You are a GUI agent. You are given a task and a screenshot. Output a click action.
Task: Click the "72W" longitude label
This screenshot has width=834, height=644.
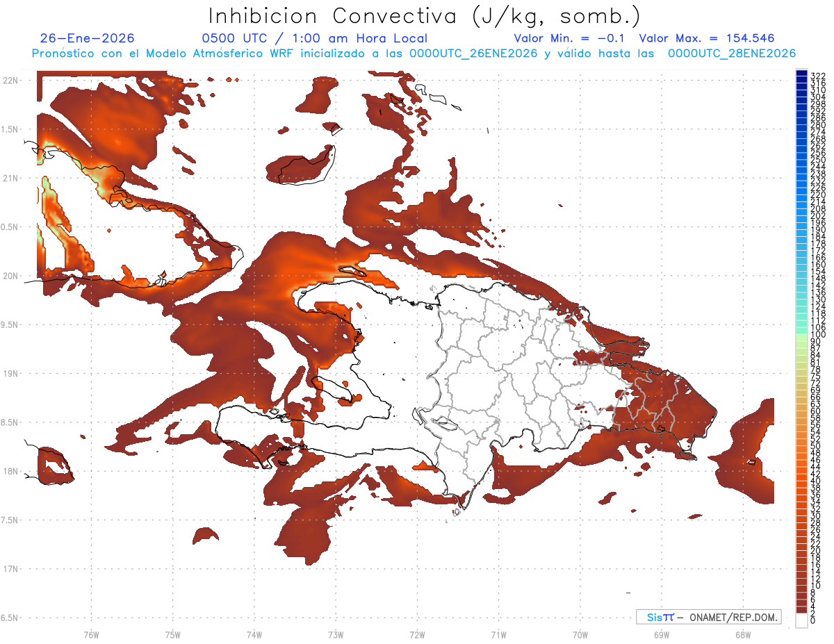417,635
